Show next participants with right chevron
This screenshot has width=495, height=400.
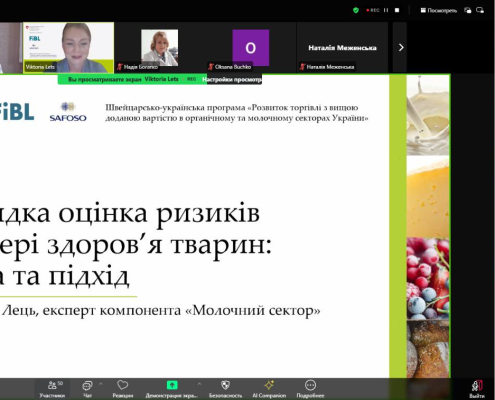click(x=401, y=48)
